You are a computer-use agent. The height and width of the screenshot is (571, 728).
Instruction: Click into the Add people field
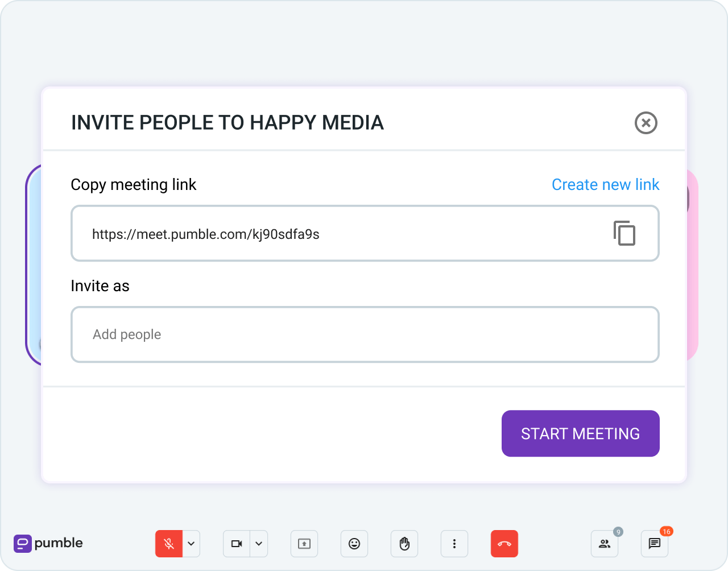point(364,334)
